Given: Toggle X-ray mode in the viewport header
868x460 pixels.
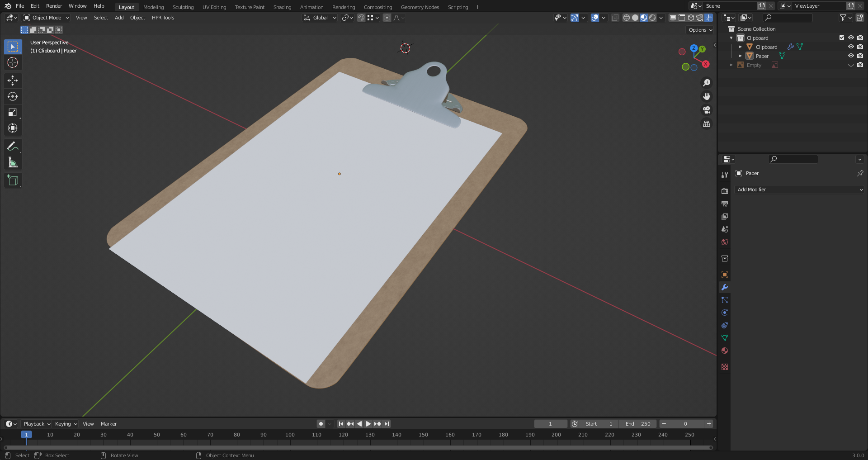Looking at the screenshot, I should point(615,18).
